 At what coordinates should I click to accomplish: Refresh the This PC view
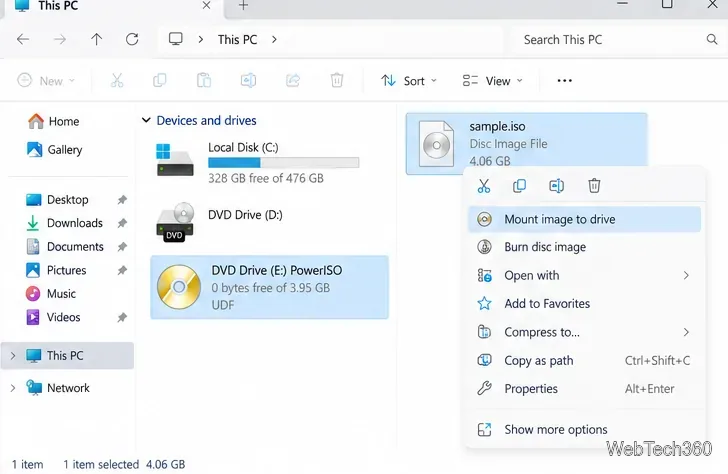point(132,39)
